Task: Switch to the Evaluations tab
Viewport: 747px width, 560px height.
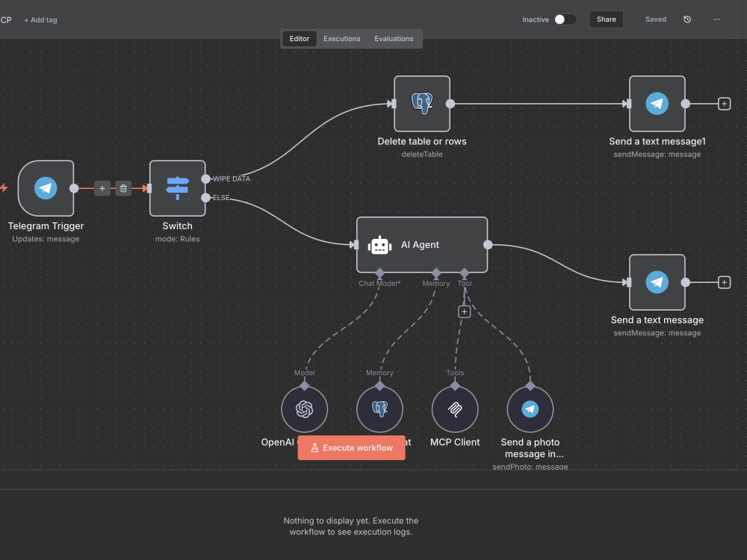Action: click(x=394, y=39)
